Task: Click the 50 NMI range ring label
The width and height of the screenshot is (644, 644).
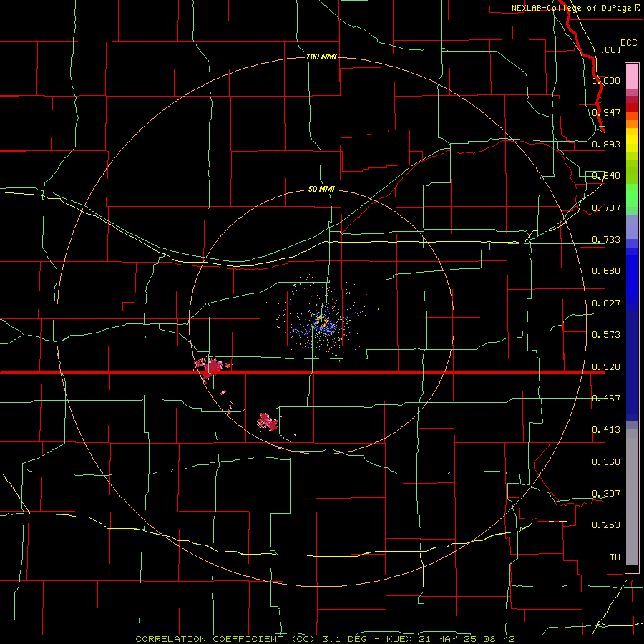Action: click(x=321, y=189)
